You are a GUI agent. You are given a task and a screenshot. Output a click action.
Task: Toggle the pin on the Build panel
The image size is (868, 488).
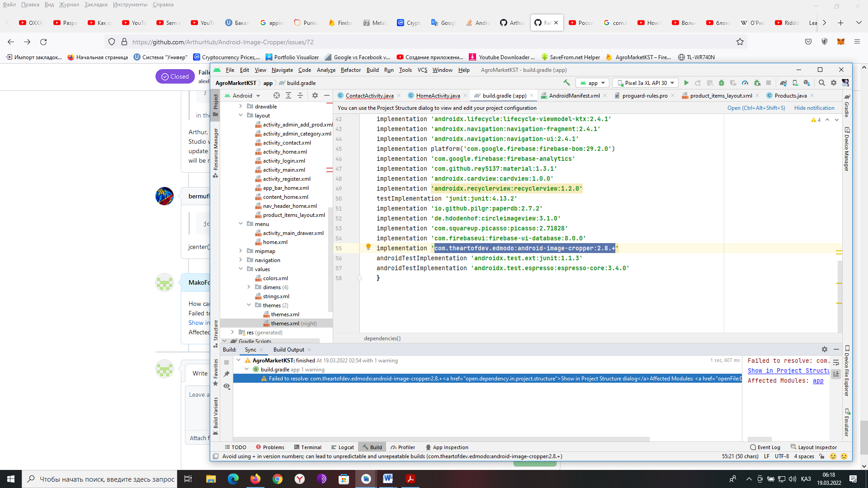point(226,374)
